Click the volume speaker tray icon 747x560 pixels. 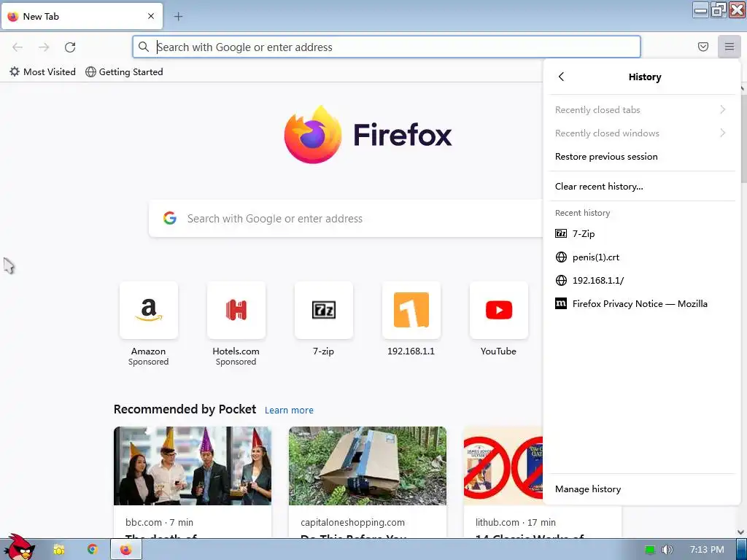[x=667, y=550]
